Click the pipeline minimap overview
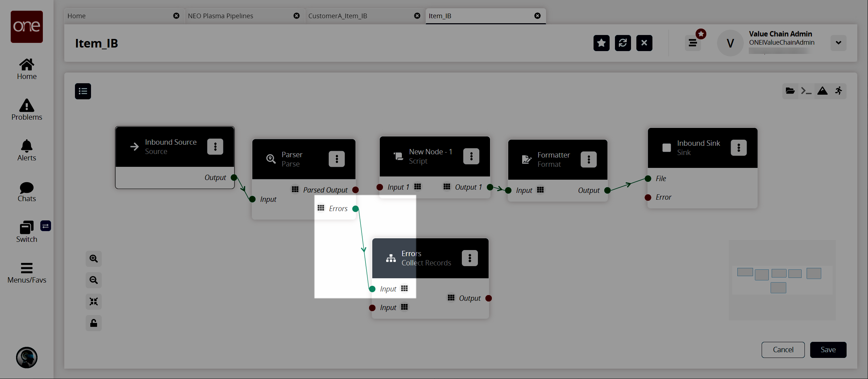 tap(782, 280)
